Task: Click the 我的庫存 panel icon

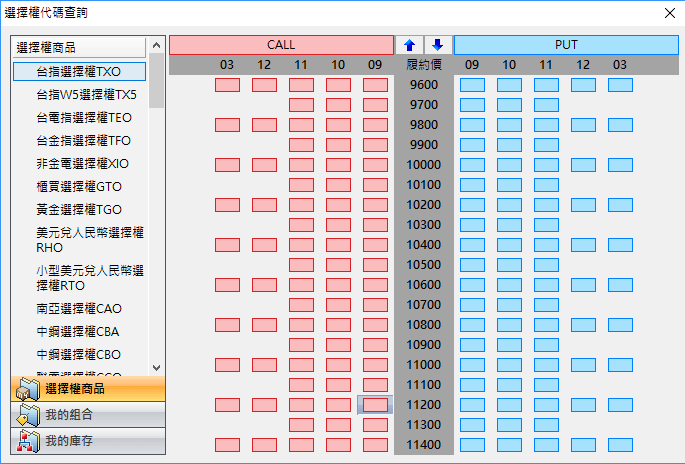Action: (x=27, y=441)
